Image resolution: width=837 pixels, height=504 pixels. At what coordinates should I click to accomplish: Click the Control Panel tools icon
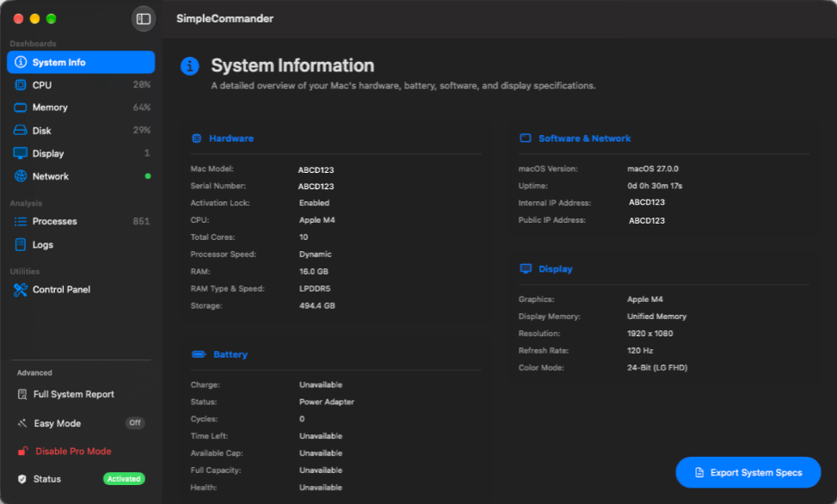point(21,289)
